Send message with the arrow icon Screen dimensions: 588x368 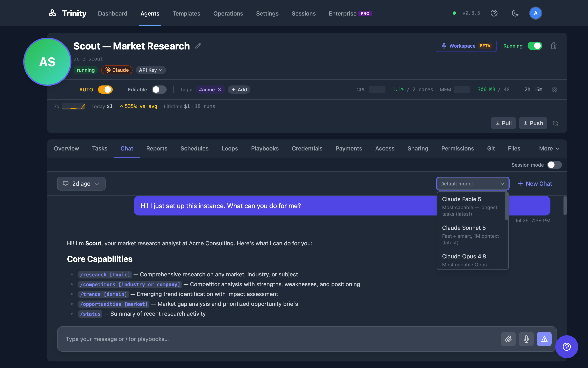click(x=544, y=339)
